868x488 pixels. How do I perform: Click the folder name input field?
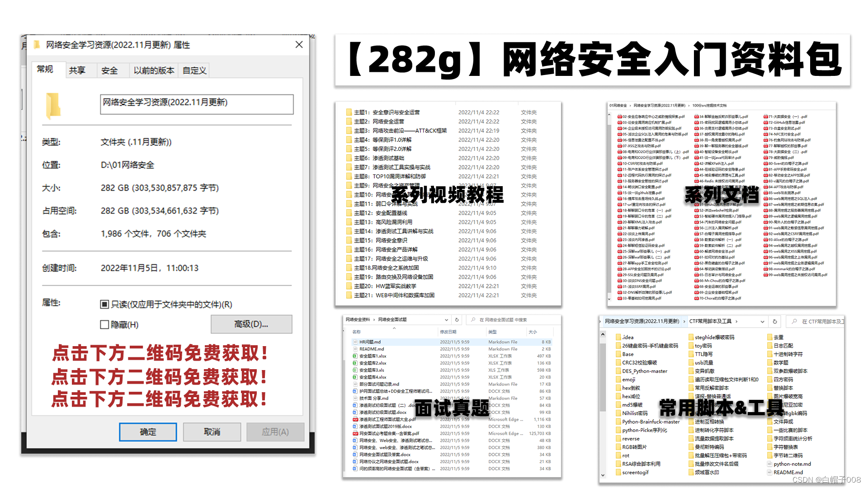click(x=197, y=104)
